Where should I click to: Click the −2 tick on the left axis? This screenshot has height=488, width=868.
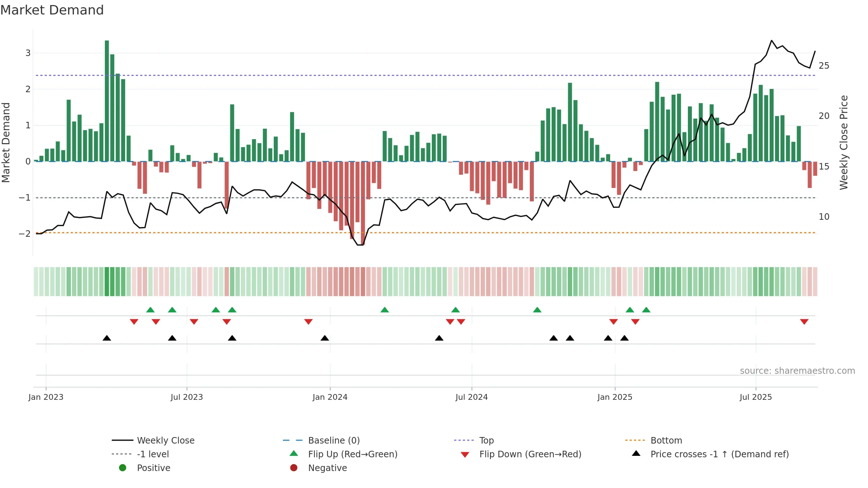coord(25,234)
